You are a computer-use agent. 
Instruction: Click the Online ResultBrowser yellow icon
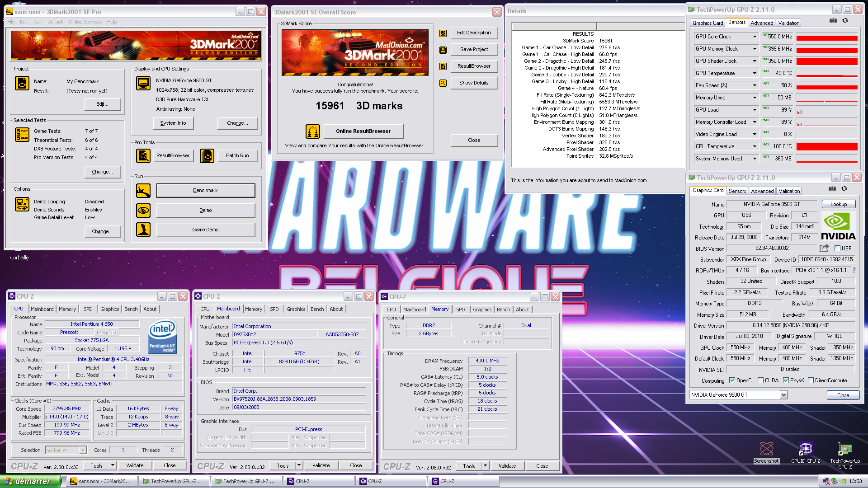313,131
